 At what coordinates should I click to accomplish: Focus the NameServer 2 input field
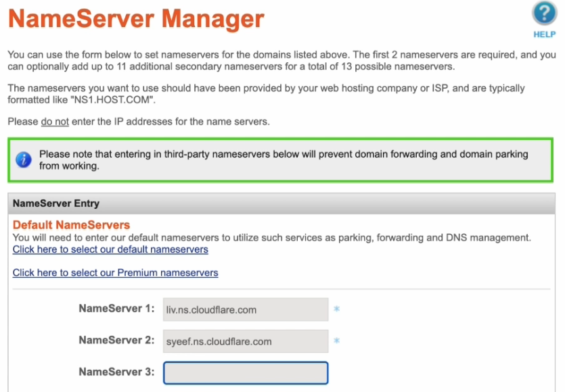pos(246,341)
